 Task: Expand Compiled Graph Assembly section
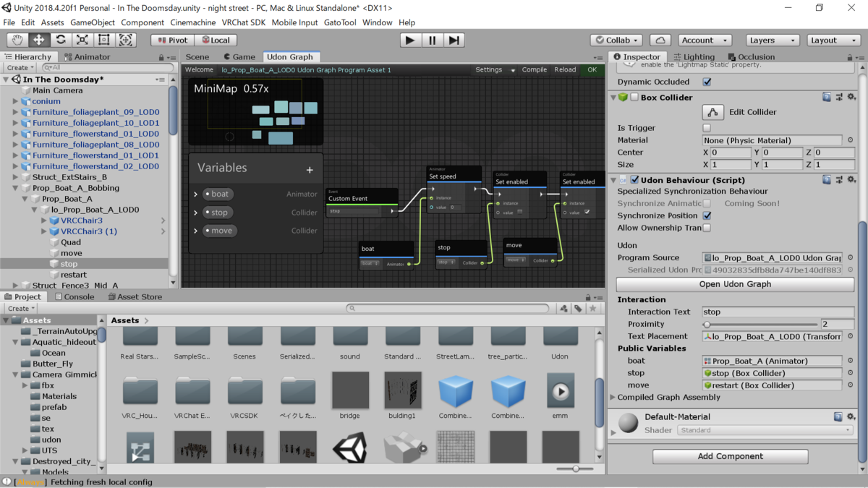click(x=613, y=397)
